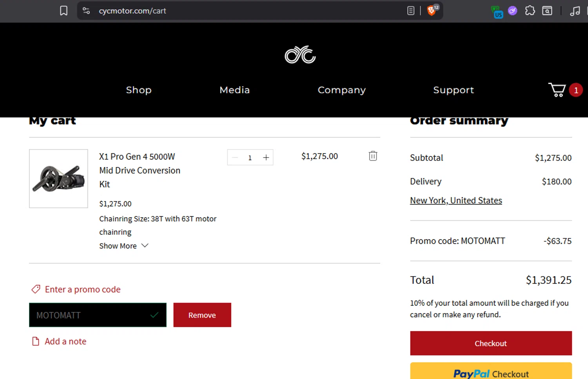Proceed with the red Checkout button
Viewport: 588px width, 379px height.
pos(491,343)
